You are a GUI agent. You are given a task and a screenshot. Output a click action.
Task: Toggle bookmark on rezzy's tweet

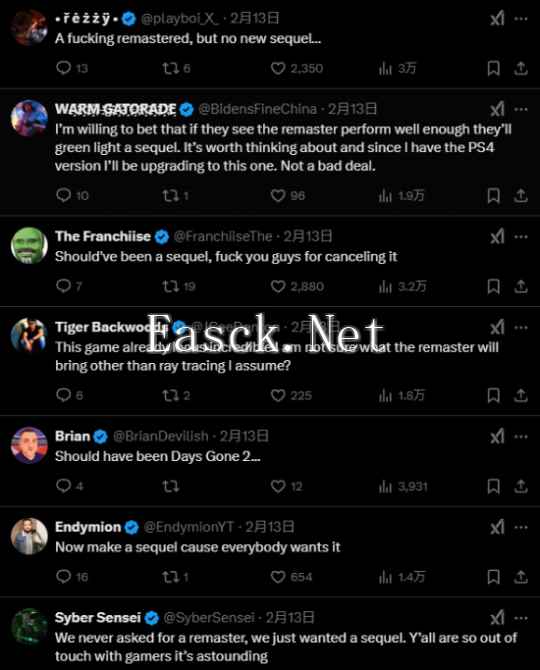click(494, 68)
